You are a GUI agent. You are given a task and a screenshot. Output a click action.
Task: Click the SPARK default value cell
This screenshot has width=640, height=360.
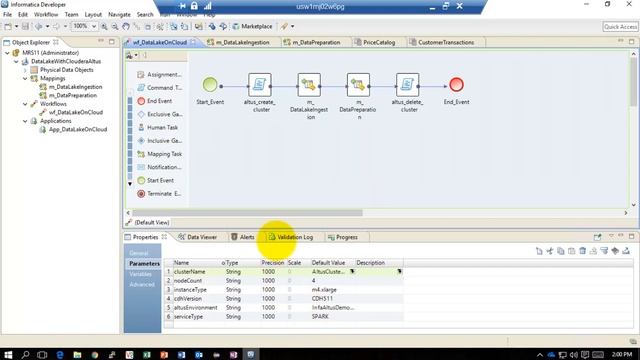coord(332,316)
